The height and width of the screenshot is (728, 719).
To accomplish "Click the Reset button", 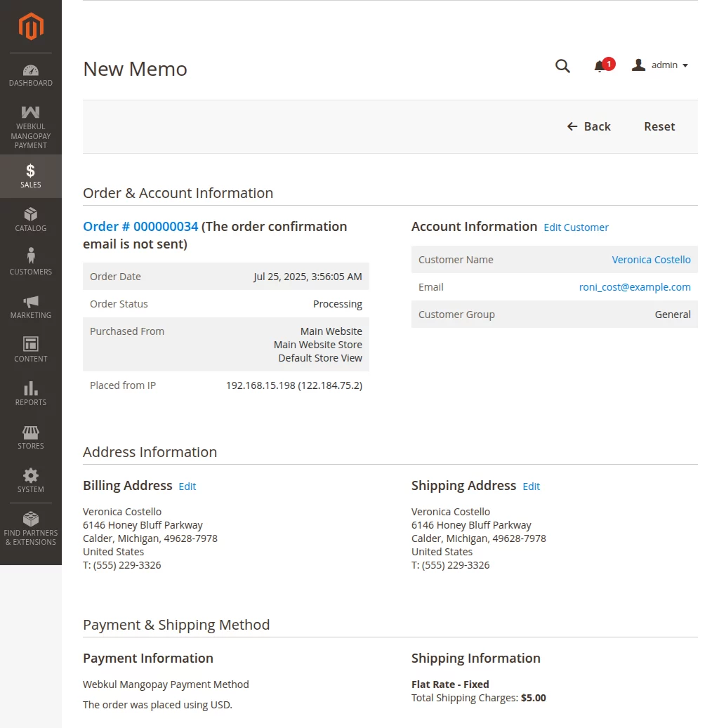I will coord(659,126).
